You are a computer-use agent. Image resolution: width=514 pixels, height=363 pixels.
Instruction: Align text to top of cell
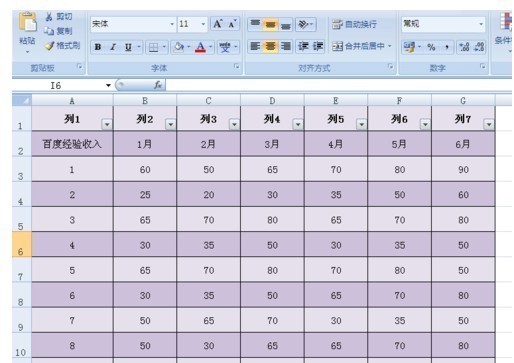255,24
